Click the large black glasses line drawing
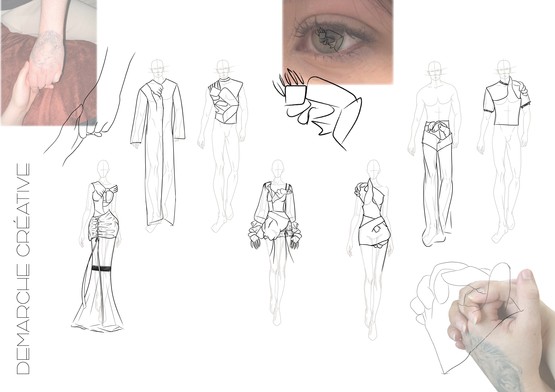This screenshot has width=555, height=392. [x=317, y=110]
